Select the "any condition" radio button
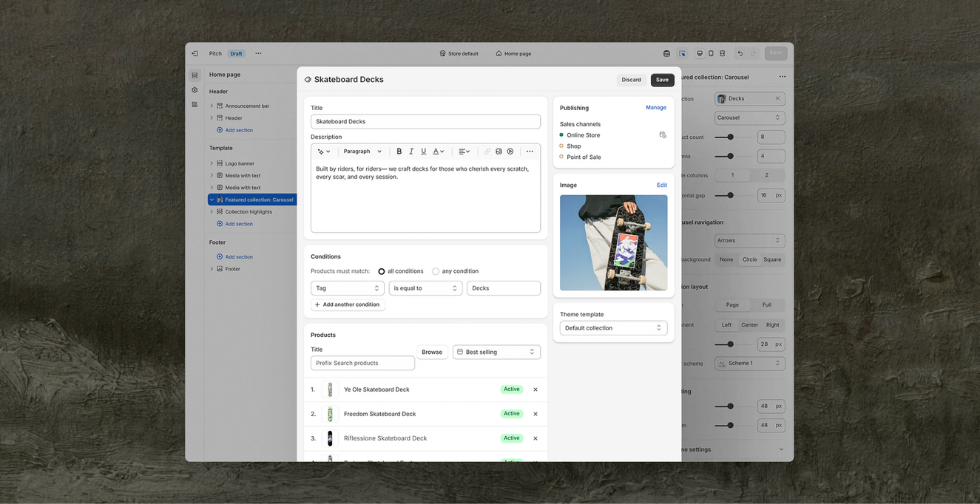 coord(436,271)
